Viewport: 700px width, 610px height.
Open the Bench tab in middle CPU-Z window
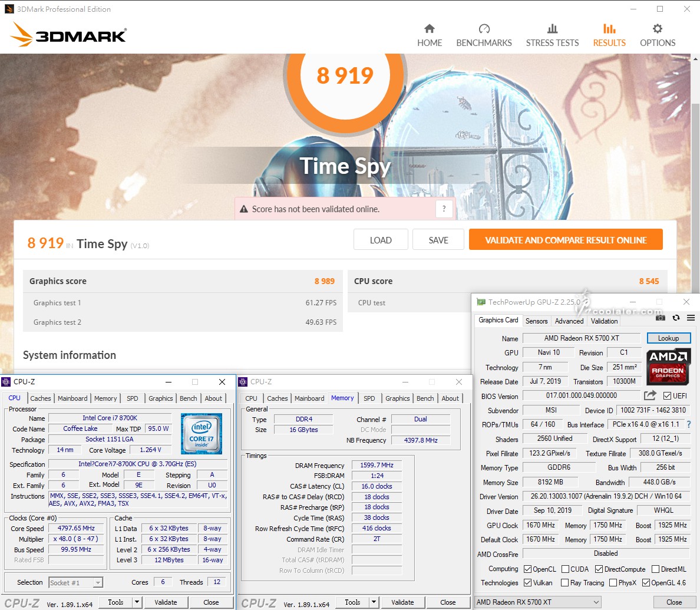[x=425, y=398]
